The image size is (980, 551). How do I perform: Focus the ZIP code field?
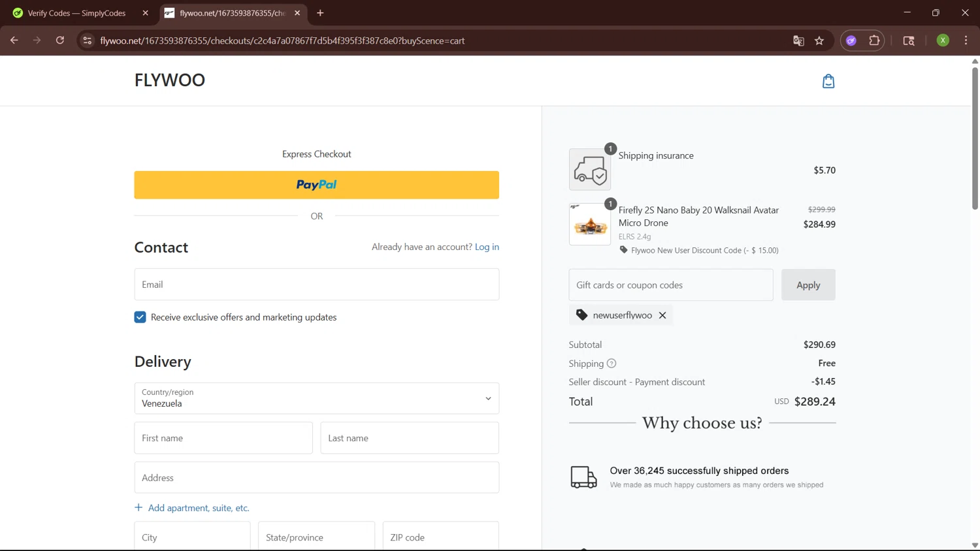point(441,536)
